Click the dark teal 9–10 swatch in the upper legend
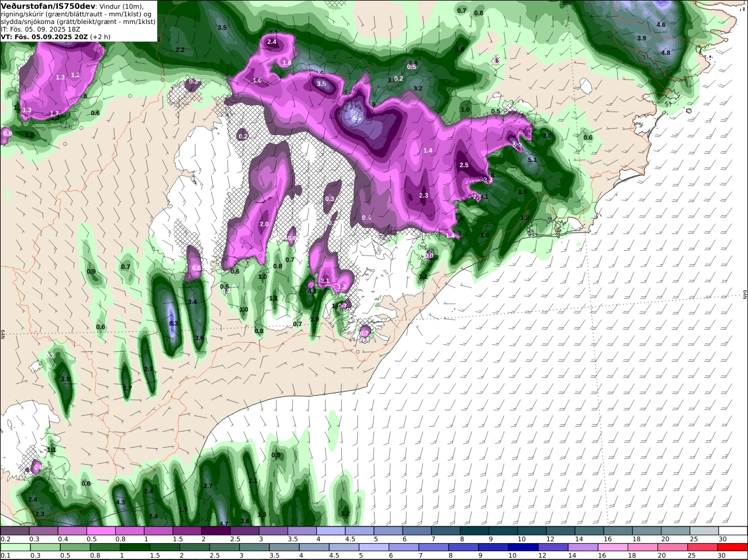 coord(503,531)
